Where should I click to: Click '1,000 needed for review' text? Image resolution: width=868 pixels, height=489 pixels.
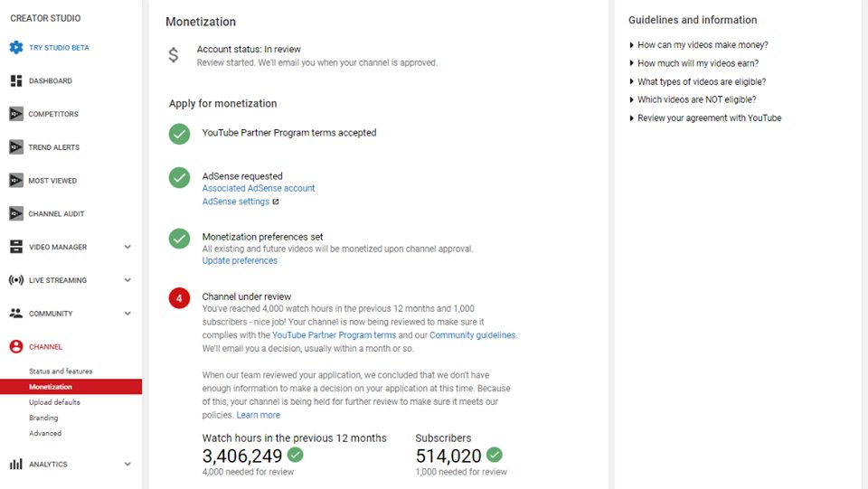coord(461,472)
